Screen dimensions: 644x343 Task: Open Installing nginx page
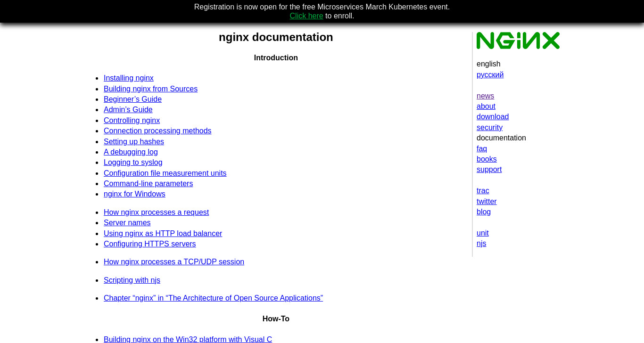(x=129, y=78)
